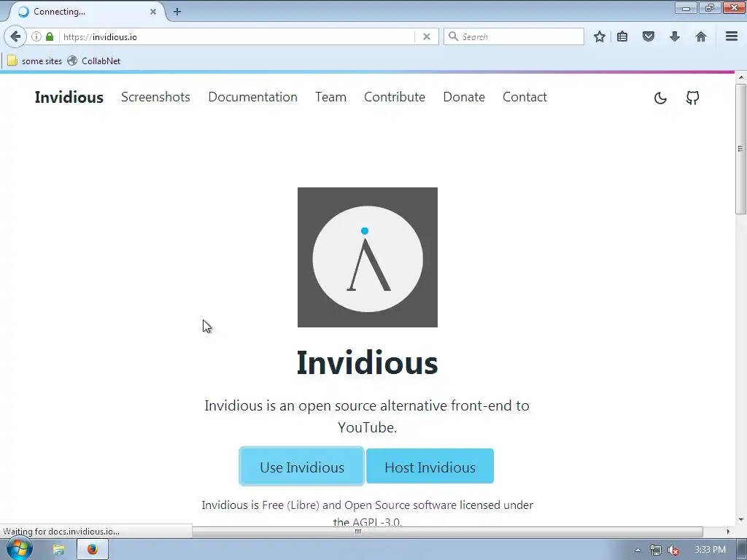Click the search magnifier icon
The width and height of the screenshot is (747, 560).
pyautogui.click(x=453, y=36)
